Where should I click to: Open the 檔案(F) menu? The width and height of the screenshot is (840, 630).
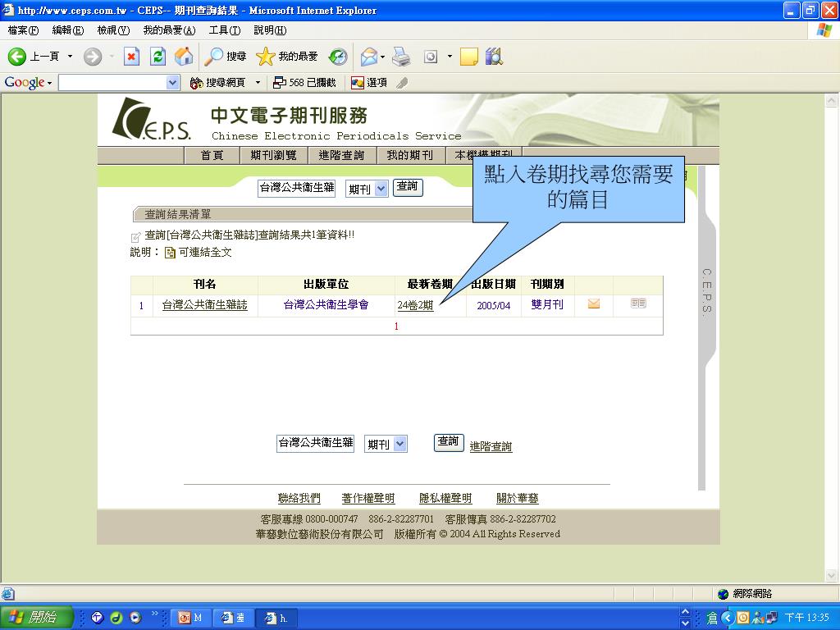coord(23,30)
